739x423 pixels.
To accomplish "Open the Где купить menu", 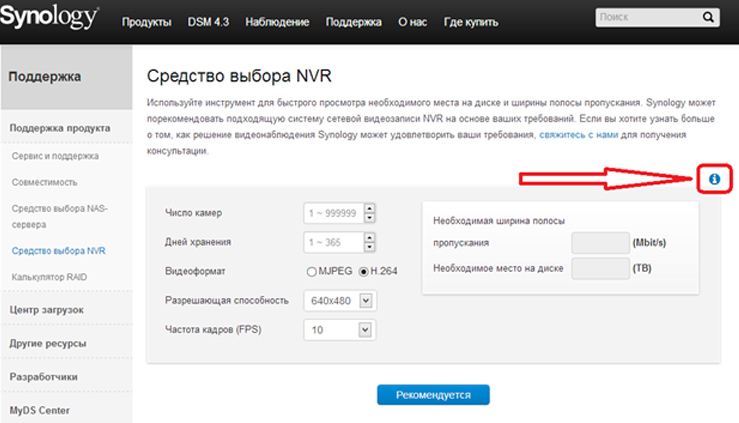I will click(471, 22).
